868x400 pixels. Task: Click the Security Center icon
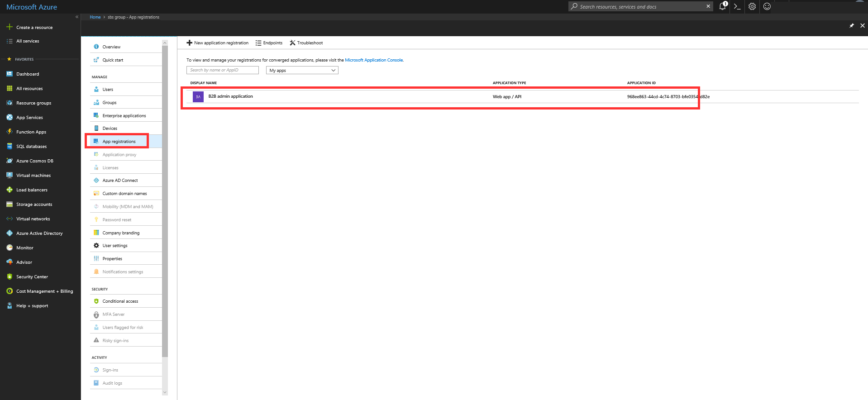point(10,277)
